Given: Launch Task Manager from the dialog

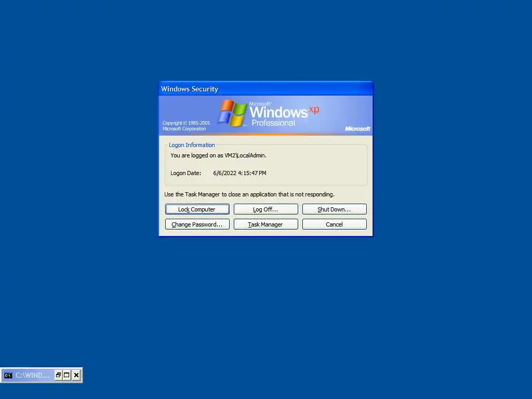Looking at the screenshot, I should coord(265,224).
